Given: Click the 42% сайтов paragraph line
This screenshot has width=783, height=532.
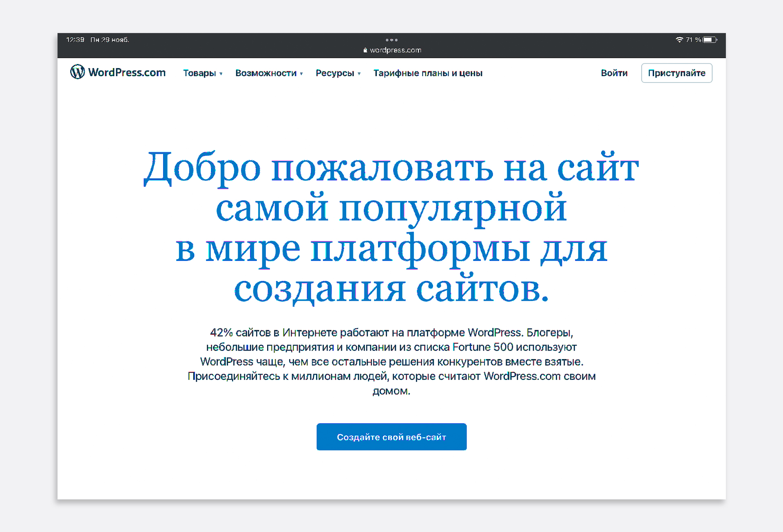Looking at the screenshot, I should [391, 333].
